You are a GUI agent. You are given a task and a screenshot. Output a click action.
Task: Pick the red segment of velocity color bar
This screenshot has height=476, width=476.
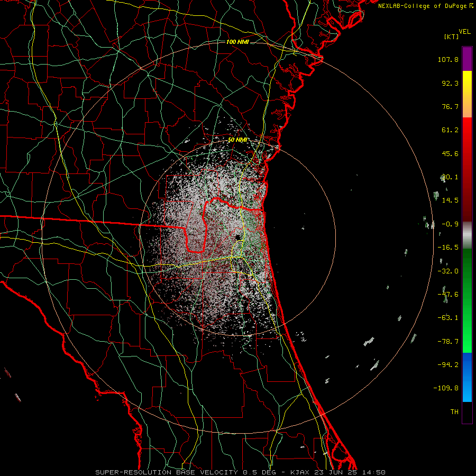click(x=467, y=169)
